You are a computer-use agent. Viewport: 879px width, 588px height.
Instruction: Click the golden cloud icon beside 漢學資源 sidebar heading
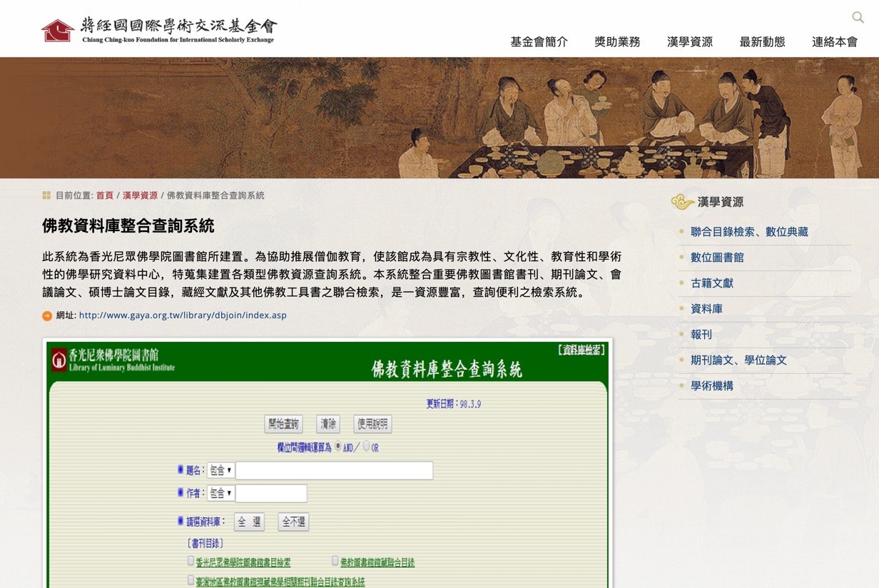click(x=682, y=202)
